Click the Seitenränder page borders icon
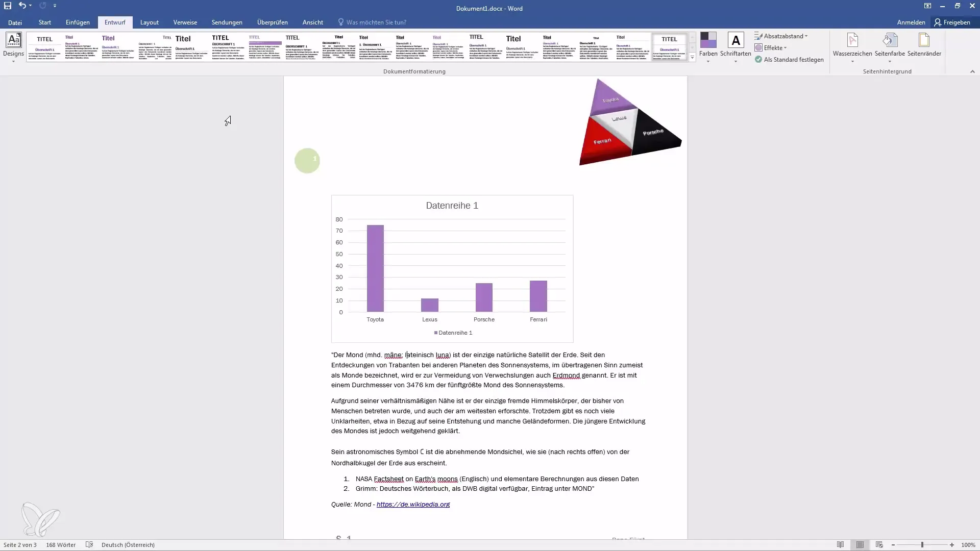Screen dimensions: 980x551 click(924, 46)
